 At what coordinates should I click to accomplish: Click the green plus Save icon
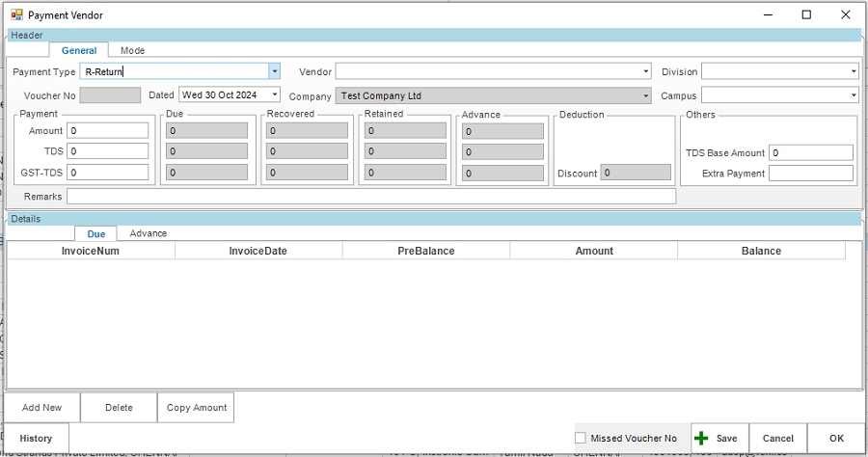pos(701,438)
